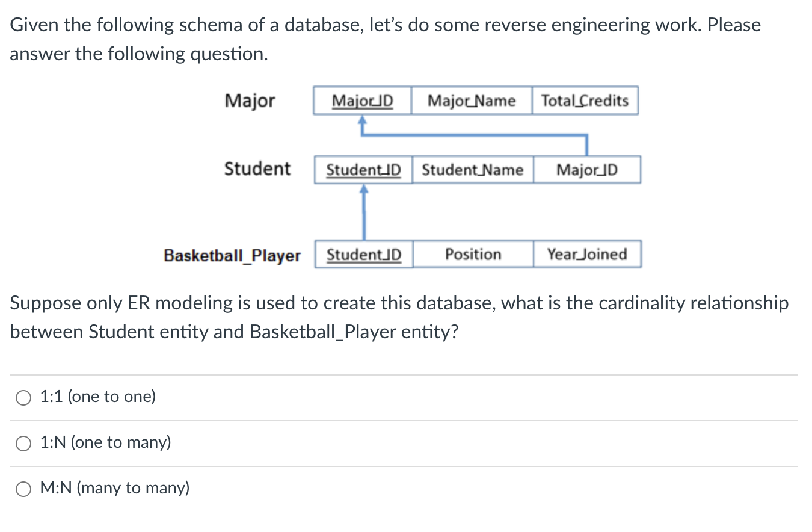Click the Student table label
The height and width of the screenshot is (532, 812).
coord(257,169)
